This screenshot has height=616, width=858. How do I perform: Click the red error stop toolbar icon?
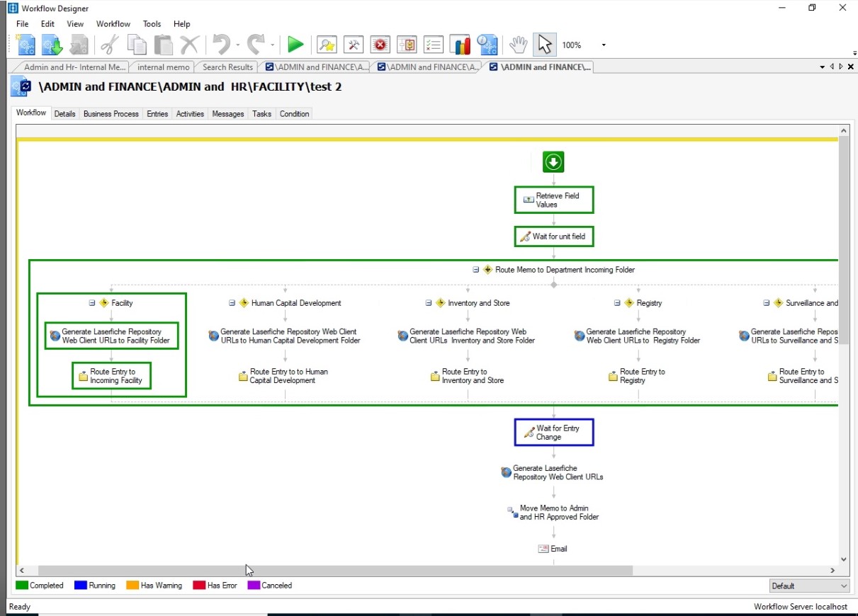(380, 45)
